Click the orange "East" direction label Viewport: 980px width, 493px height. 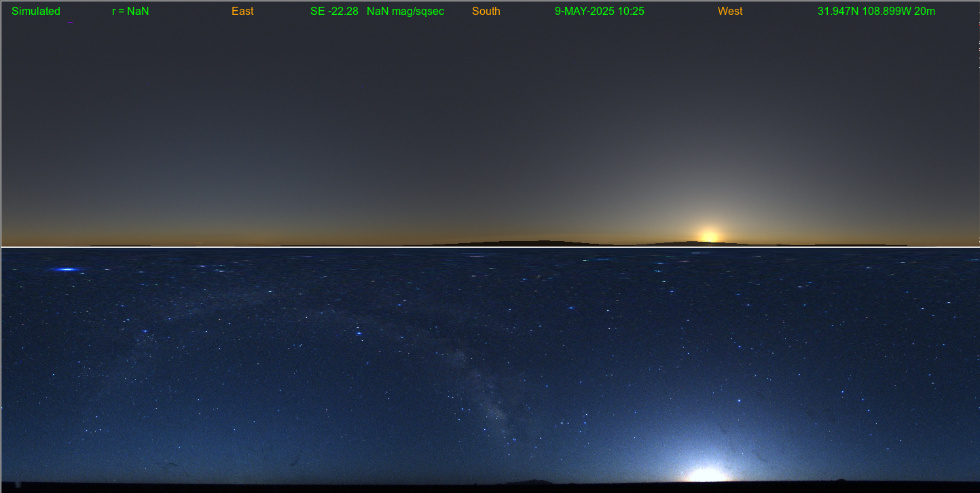242,11
